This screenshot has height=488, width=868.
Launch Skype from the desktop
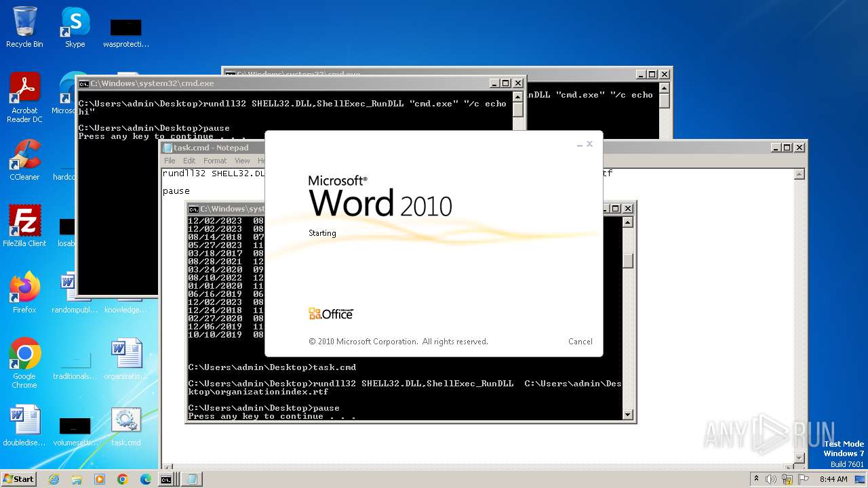pyautogui.click(x=75, y=27)
